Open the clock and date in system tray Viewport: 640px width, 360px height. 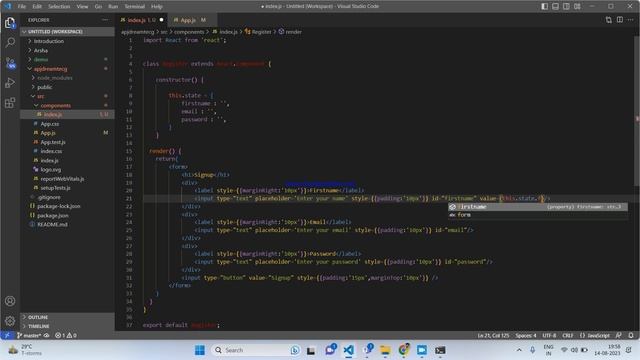[x=607, y=350]
